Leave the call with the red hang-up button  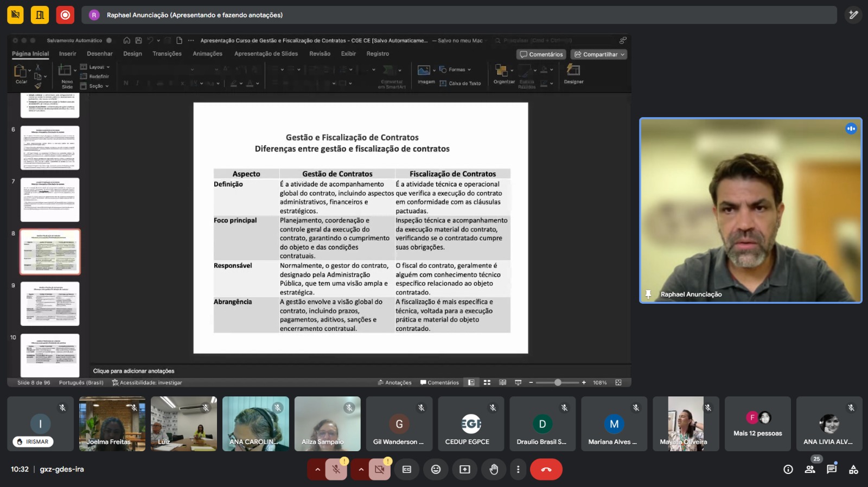(546, 470)
